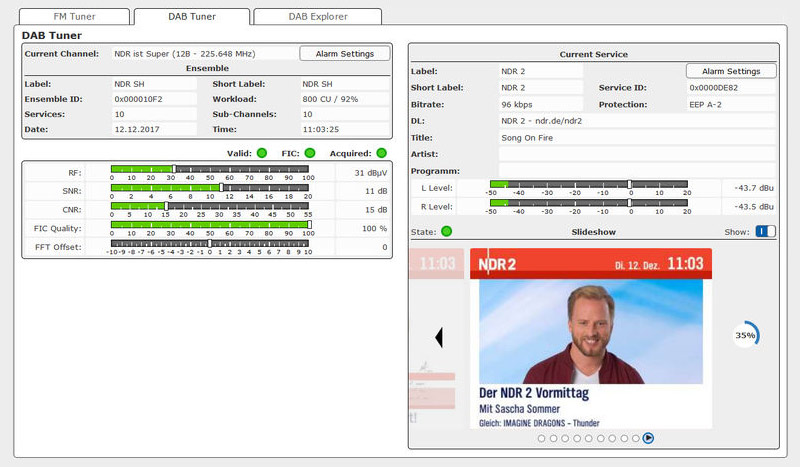Click the Protection value 'EEP A-2'
Viewport: 800px width, 467px height.
(731, 104)
